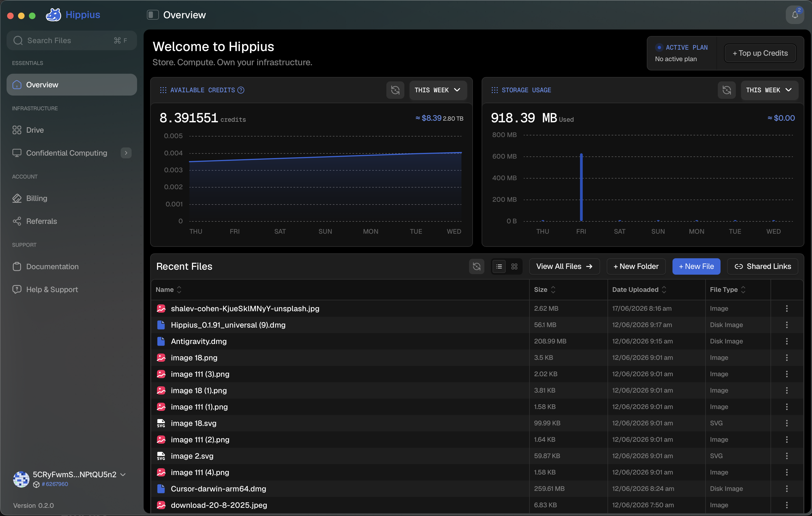Open options for Hippius_0.1.91_universal (9).dmg
The image size is (812, 516).
tap(787, 325)
